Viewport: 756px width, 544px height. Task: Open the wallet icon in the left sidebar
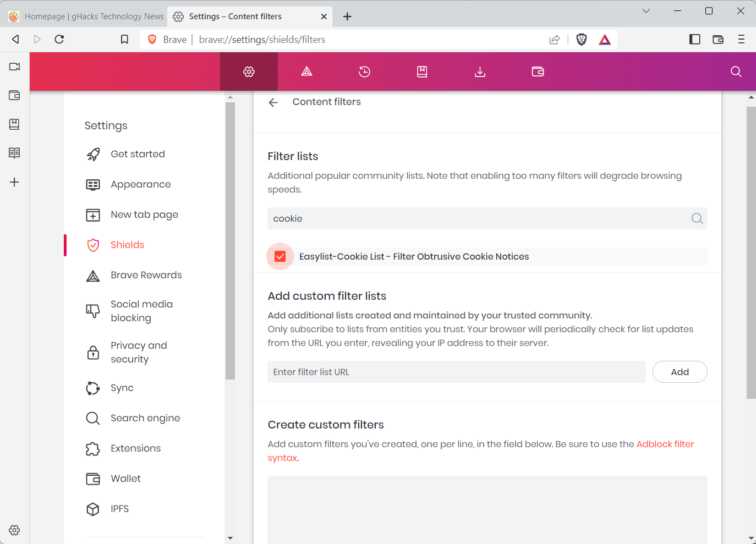(14, 95)
